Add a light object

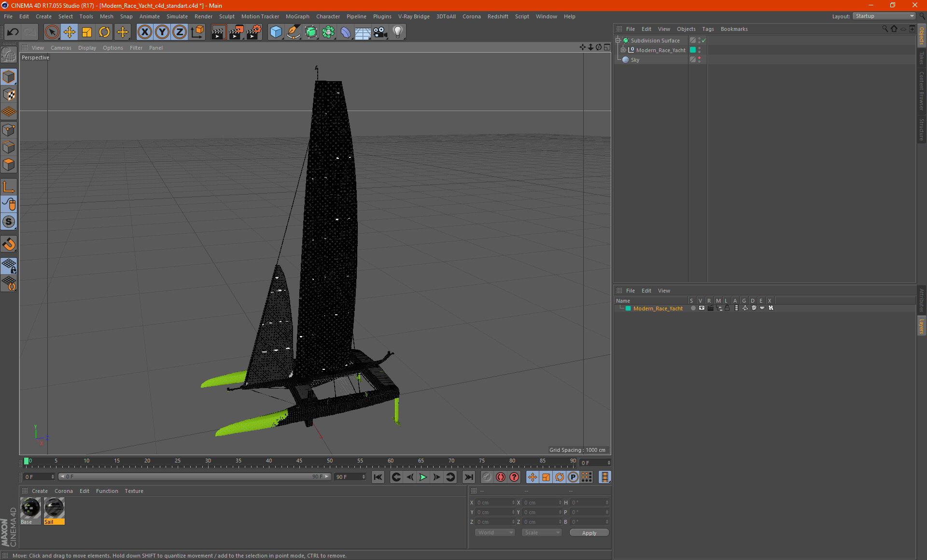pos(397,32)
